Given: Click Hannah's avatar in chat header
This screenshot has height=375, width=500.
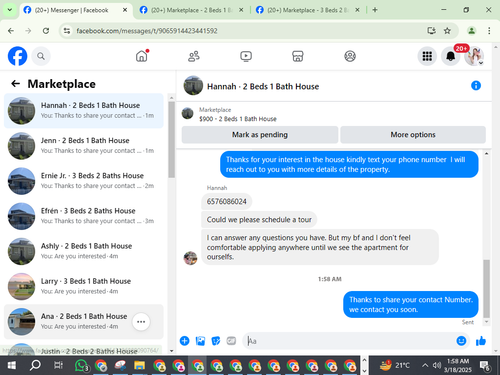Looking at the screenshot, I should pos(193,86).
